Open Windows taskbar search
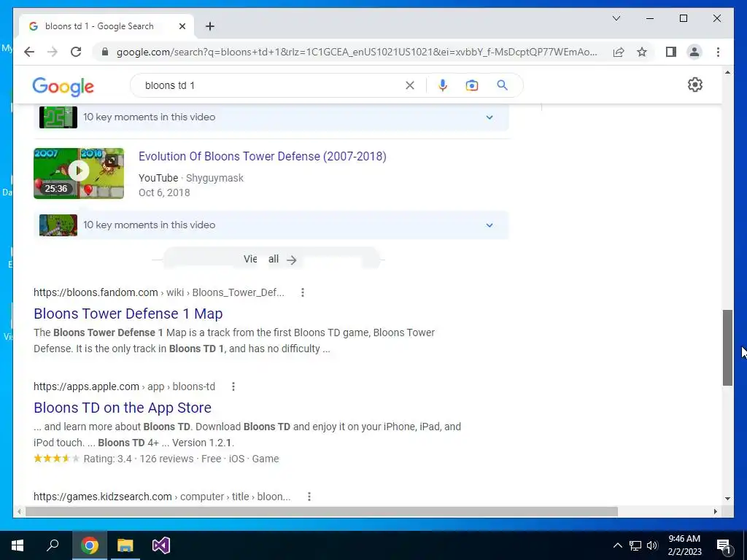The width and height of the screenshot is (747, 560). coord(53,545)
